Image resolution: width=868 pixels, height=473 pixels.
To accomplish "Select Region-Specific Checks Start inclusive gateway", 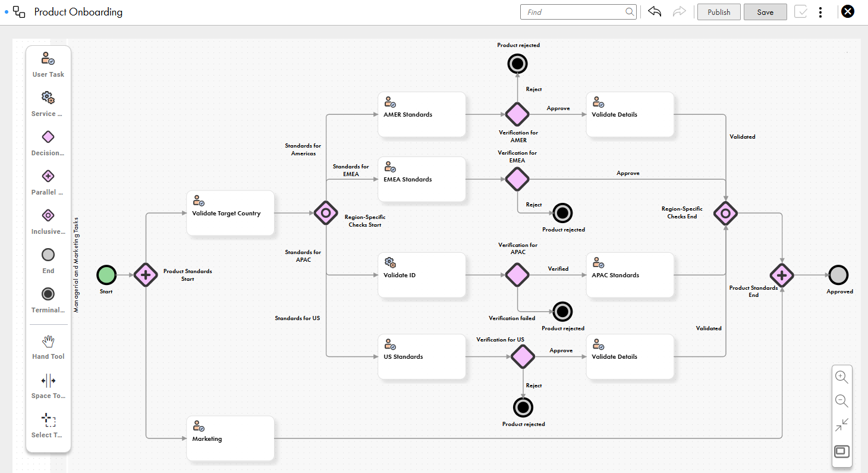I will [x=326, y=212].
